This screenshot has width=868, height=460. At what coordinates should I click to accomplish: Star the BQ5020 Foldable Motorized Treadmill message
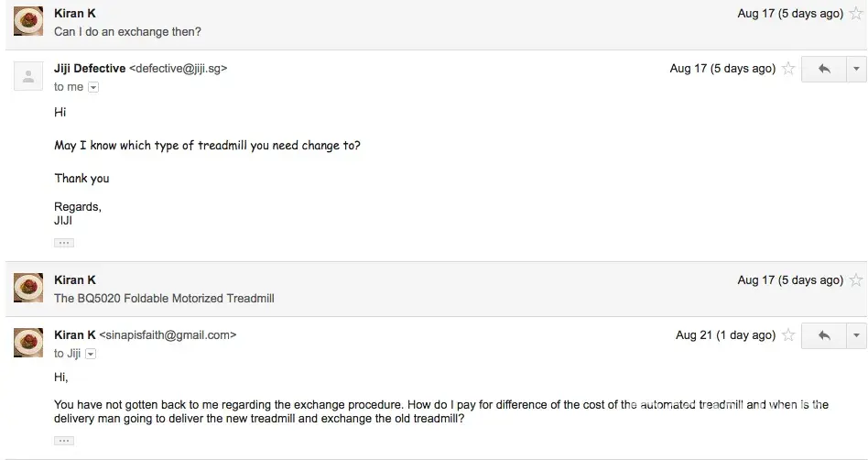coord(856,280)
